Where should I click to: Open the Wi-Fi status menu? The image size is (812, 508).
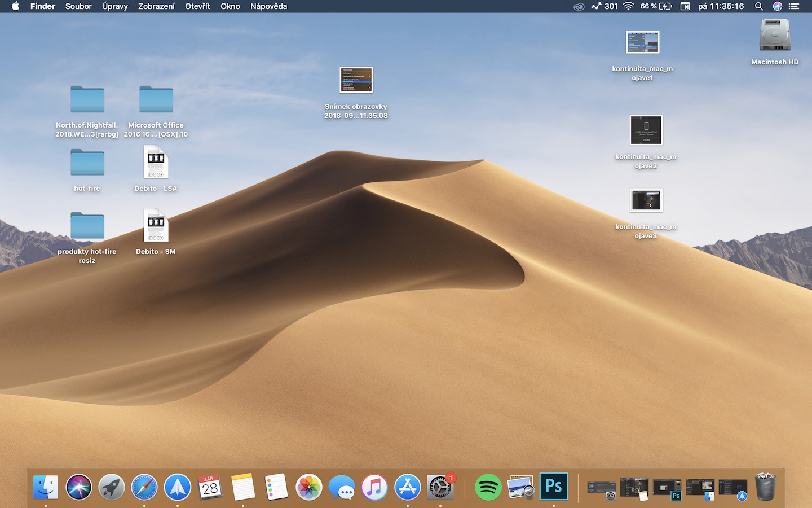628,6
